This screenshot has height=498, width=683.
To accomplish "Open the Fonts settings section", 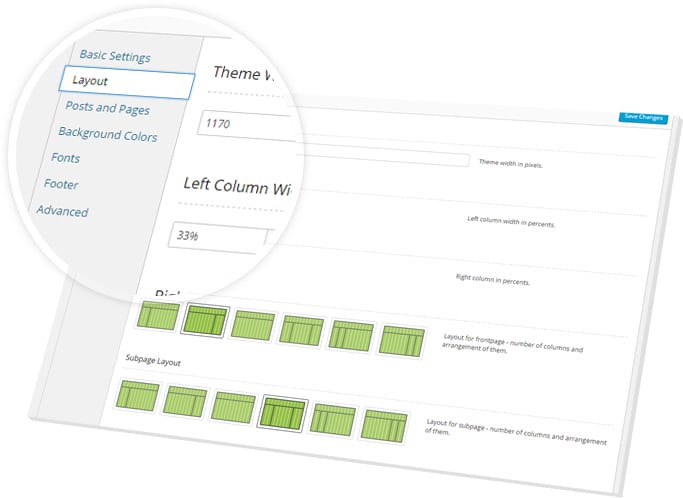I will point(66,157).
